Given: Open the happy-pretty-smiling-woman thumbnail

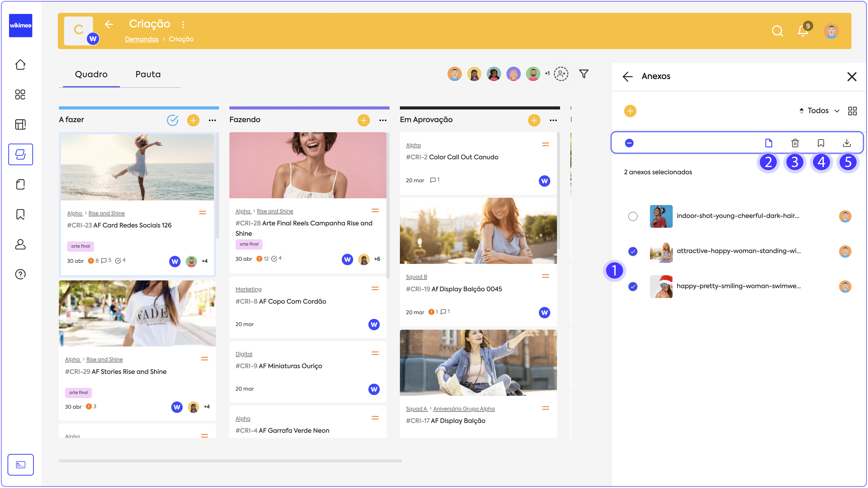Looking at the screenshot, I should [x=661, y=287].
